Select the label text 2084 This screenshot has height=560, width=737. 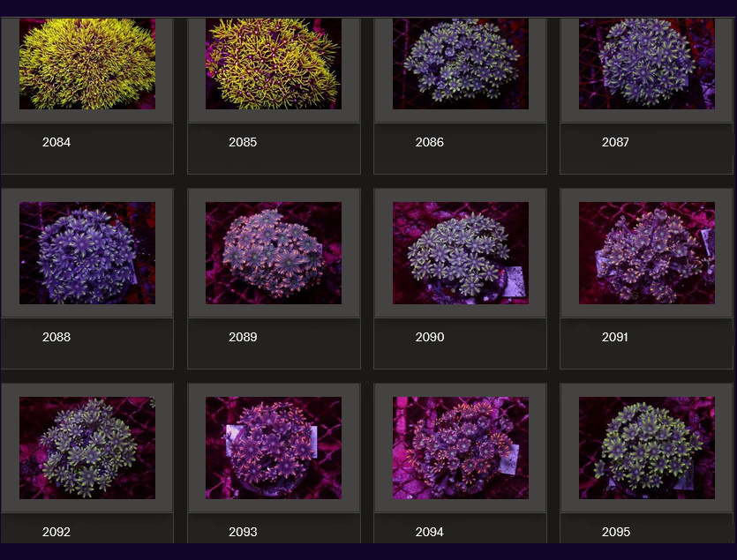tap(56, 142)
